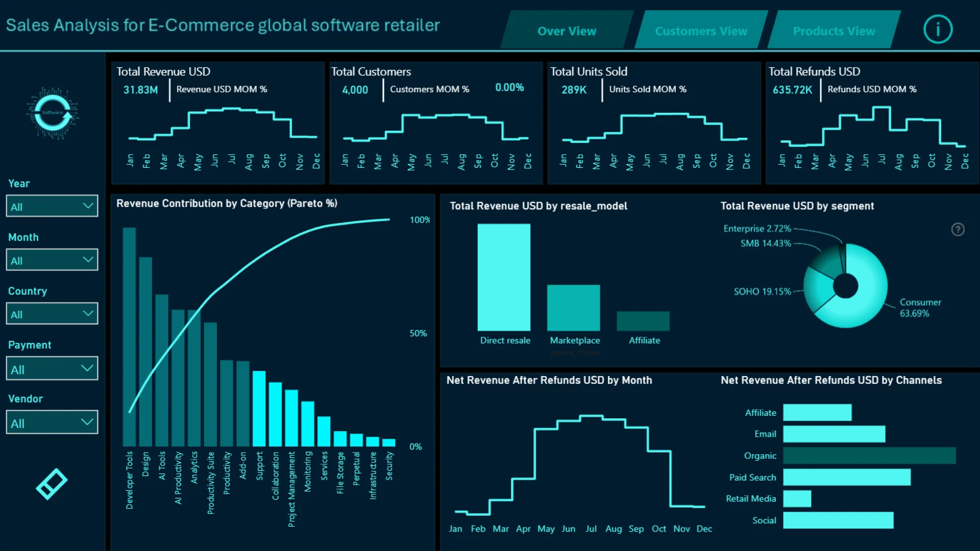Screen dimensions: 980x551
Task: Open the Payment filter dropdown
Action: (52, 369)
